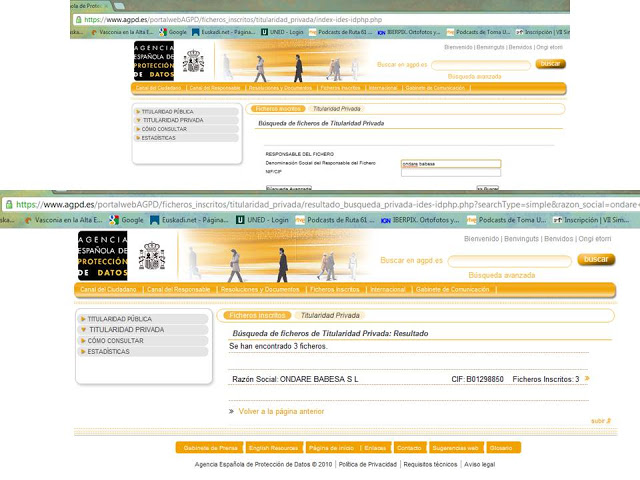Click the AGPD logo in the lower page

point(103,255)
